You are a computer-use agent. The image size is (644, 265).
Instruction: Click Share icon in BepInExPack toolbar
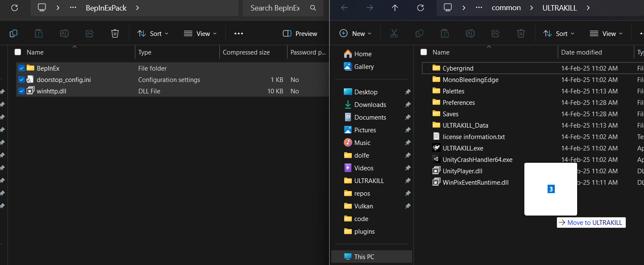[90, 33]
